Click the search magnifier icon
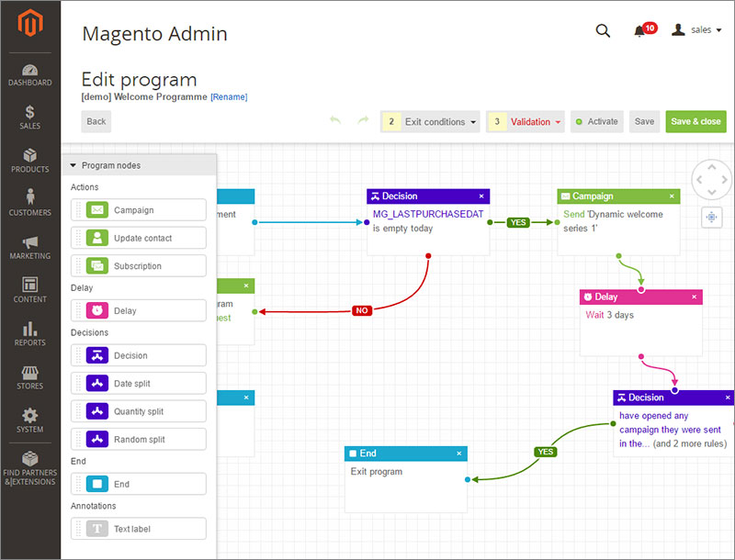The image size is (735, 560). click(x=603, y=31)
